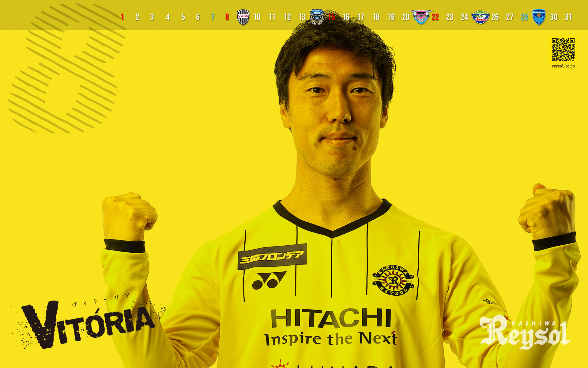Image resolution: width=588 pixels, height=368 pixels.
Task: Open the reysol.co.jp link text
Action: pos(563,66)
